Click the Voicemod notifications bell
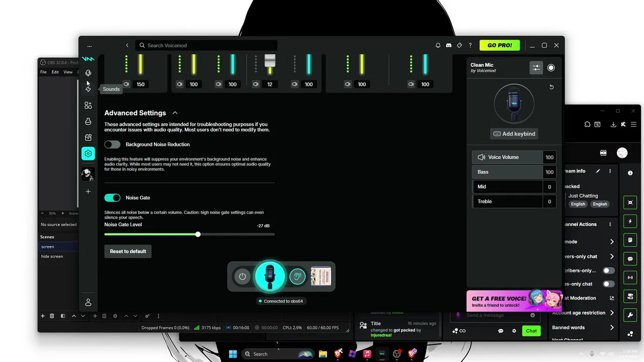 pos(438,45)
